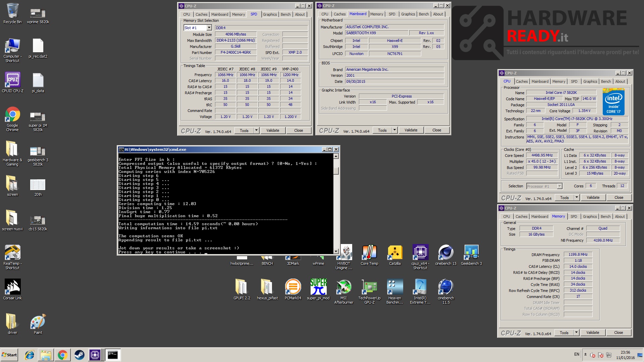
Task: Launch Catzilla desktop icon
Action: pyautogui.click(x=395, y=255)
